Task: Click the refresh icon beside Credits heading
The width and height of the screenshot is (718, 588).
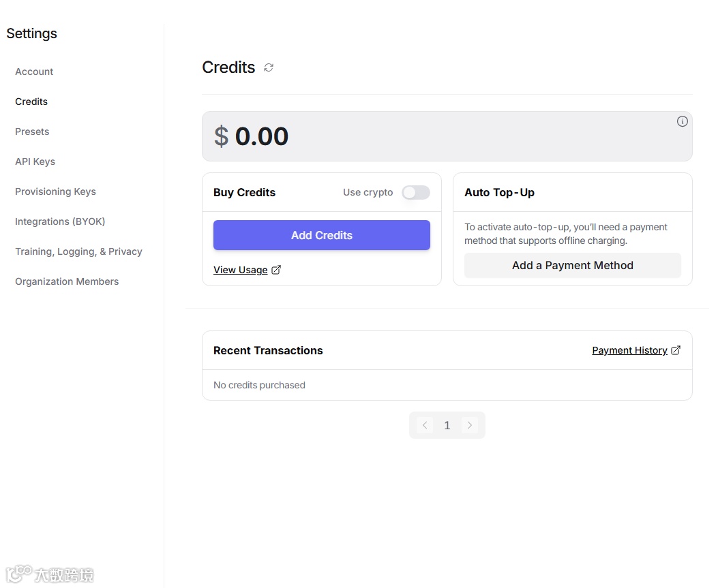Action: (x=269, y=67)
